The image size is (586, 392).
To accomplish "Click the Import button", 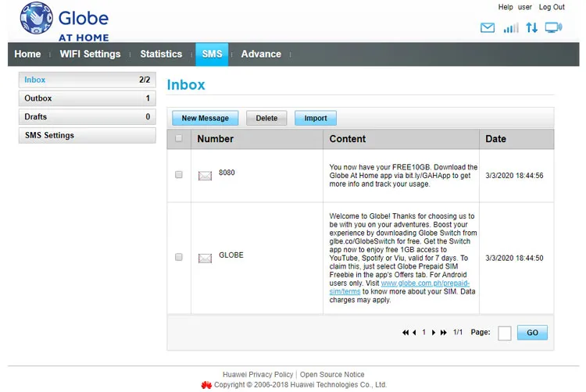I will (316, 119).
